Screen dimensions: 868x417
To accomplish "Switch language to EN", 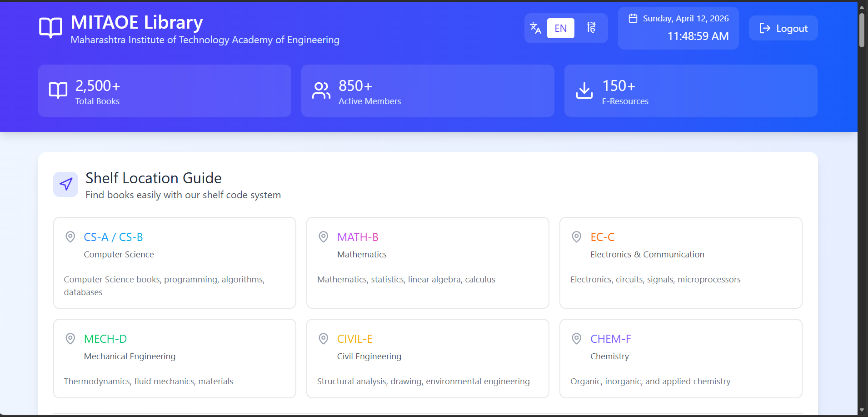I will [561, 28].
